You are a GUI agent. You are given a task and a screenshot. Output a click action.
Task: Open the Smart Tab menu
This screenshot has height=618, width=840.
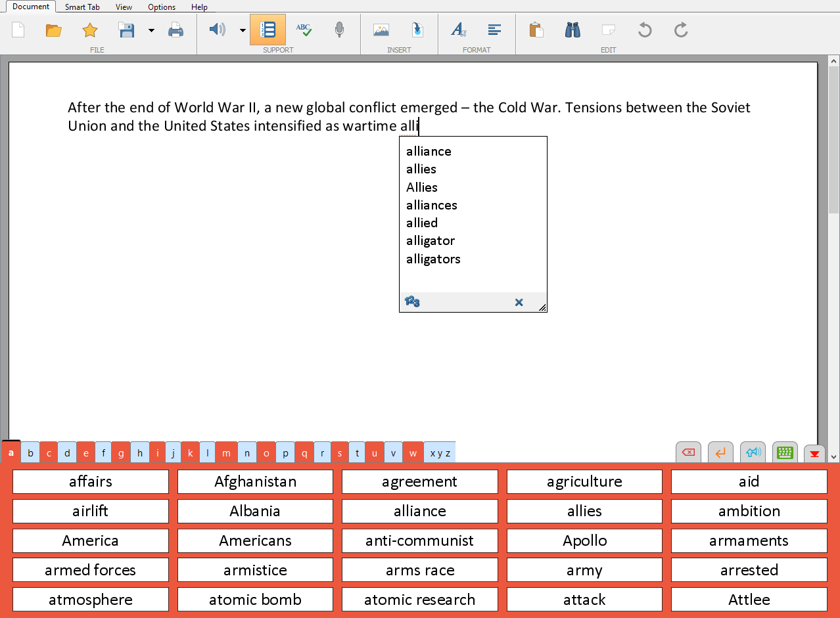click(82, 7)
